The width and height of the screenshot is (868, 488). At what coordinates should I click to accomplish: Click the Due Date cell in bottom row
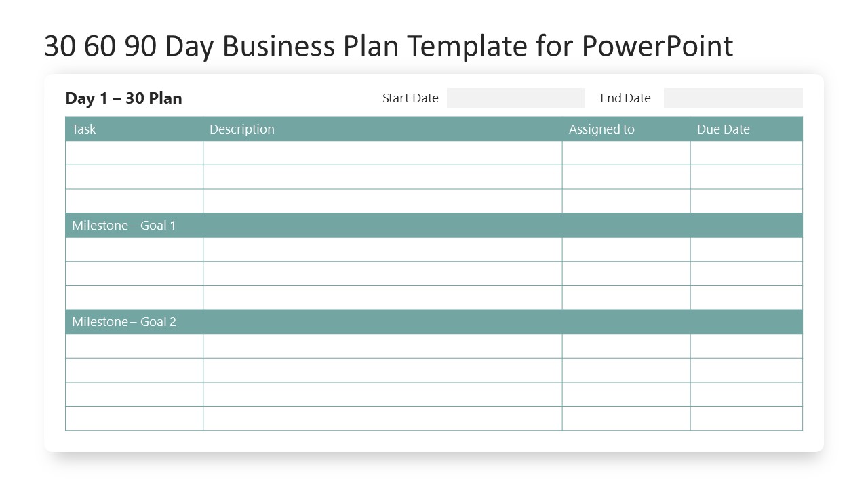[746, 418]
